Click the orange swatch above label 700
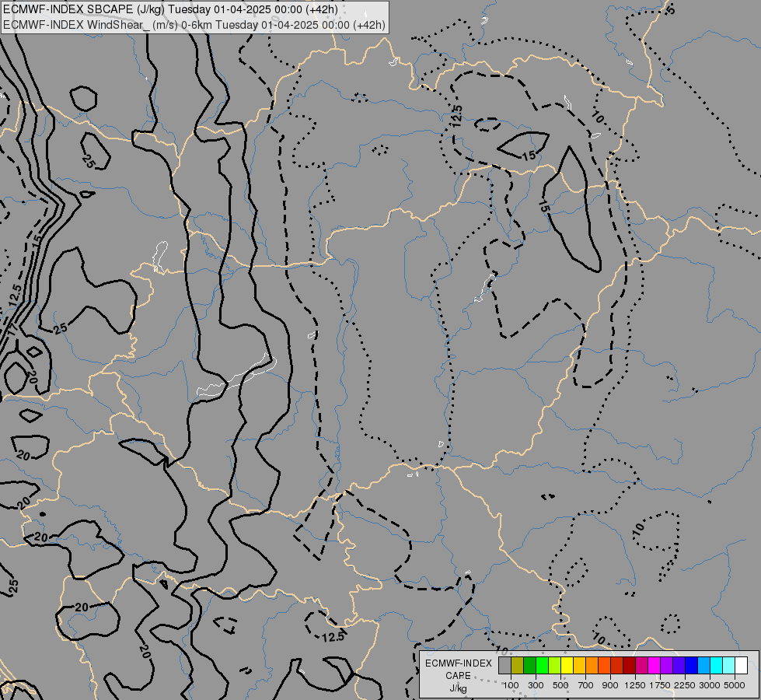 click(592, 666)
